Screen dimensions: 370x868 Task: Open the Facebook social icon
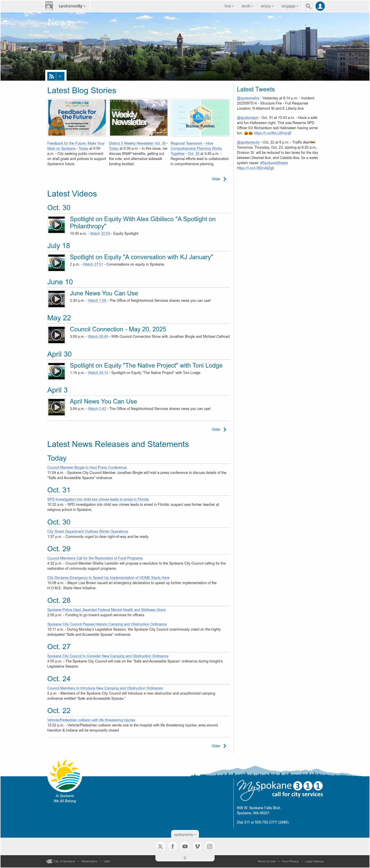coord(172,847)
